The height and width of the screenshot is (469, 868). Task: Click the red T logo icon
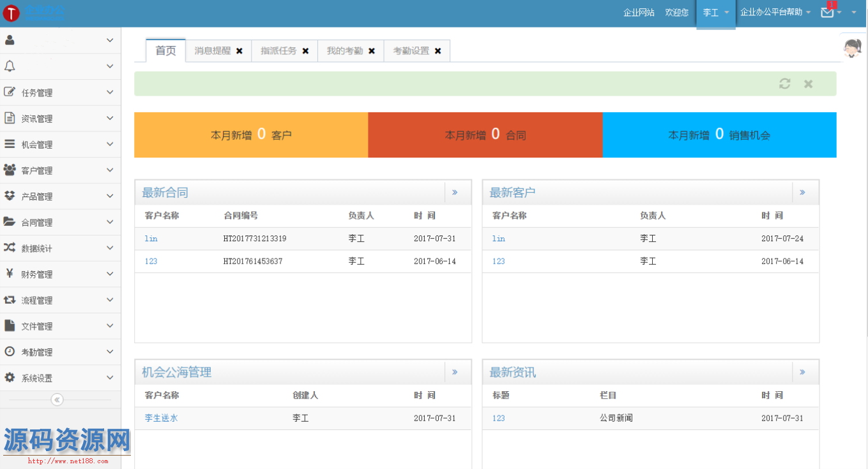(11, 13)
